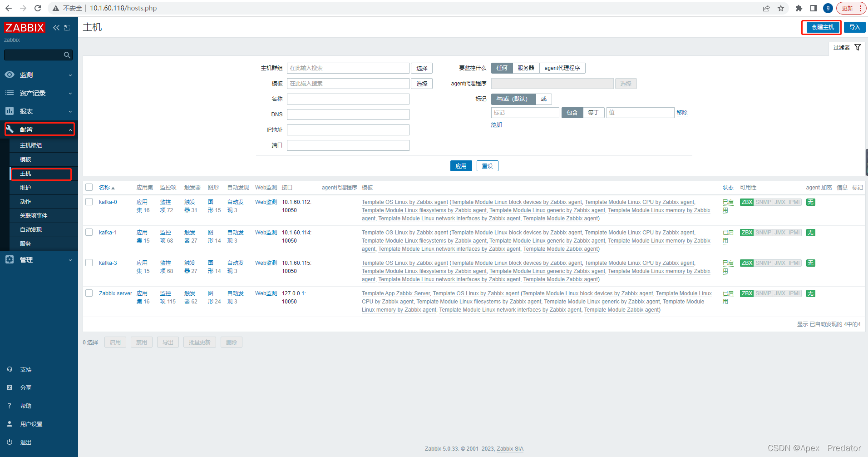
Task: Apply filter with 应用 button
Action: pos(461,166)
